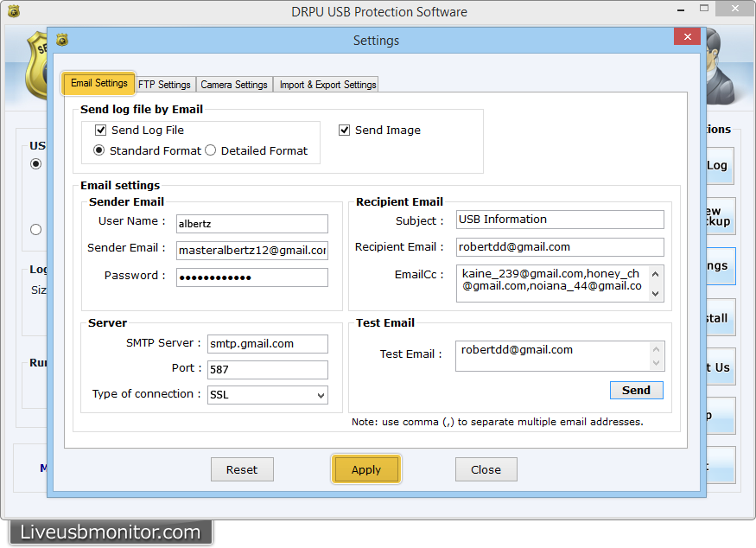
Task: Click the Settings button in background main window
Action: (x=721, y=266)
